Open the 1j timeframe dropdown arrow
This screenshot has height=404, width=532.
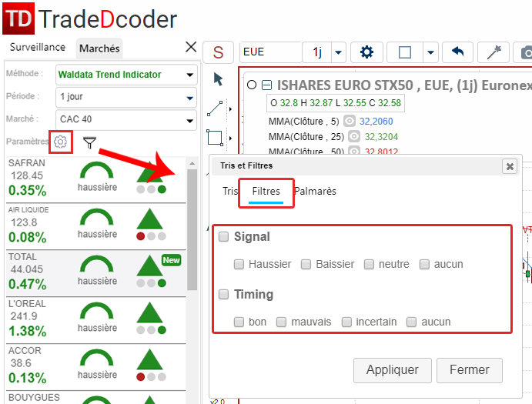(338, 52)
